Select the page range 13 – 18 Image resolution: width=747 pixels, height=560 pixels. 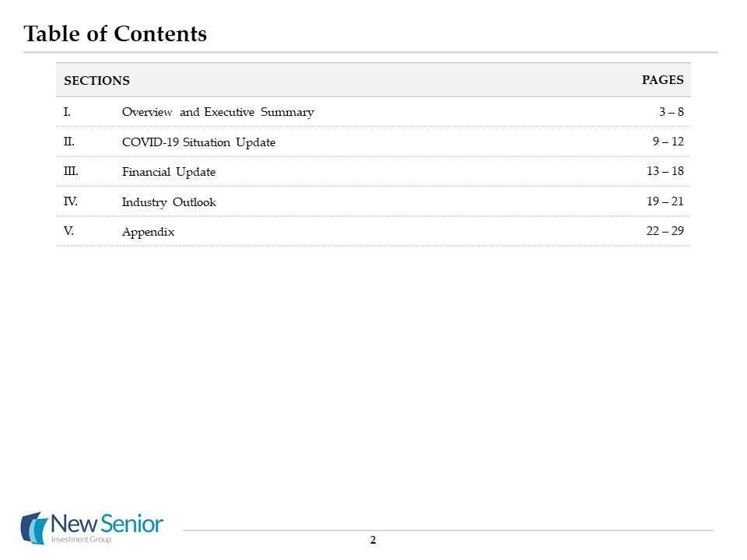[x=665, y=172]
